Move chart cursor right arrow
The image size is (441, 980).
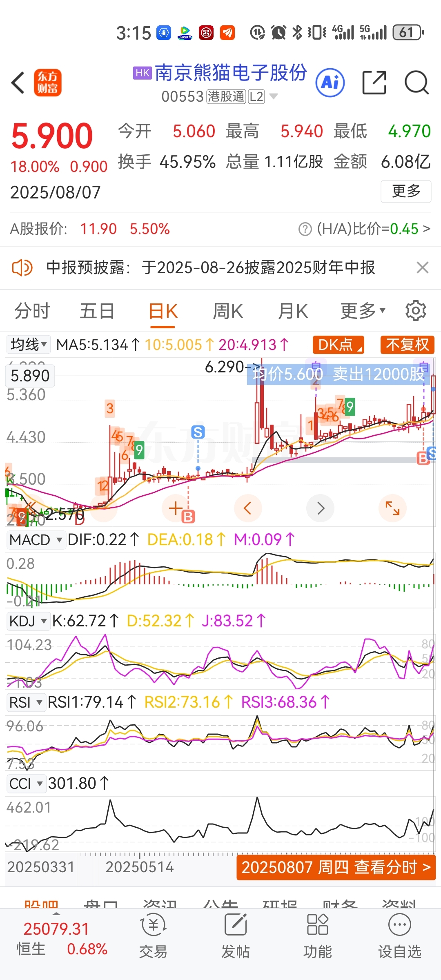[x=321, y=508]
